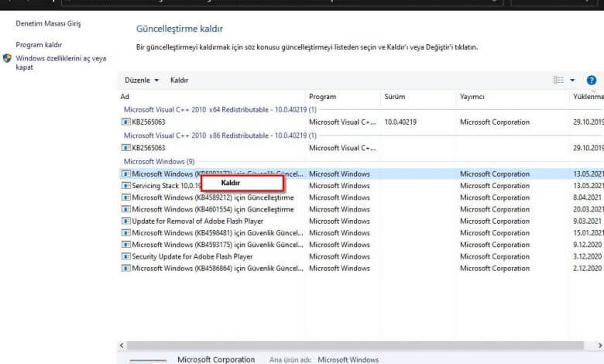Click the icon of KB2565063 under x86 group
604x364 pixels.
pos(125,147)
